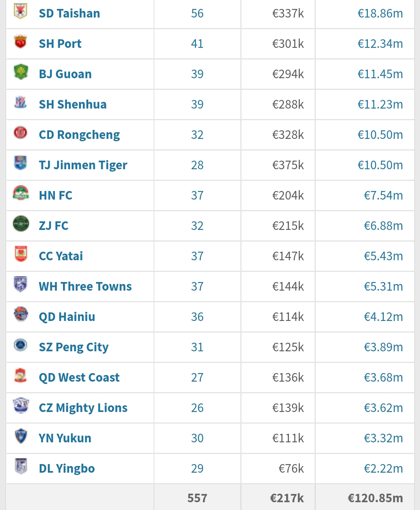This screenshot has height=510, width=420.
Task: Open the WH Three Towns team link
Action: click(x=85, y=286)
